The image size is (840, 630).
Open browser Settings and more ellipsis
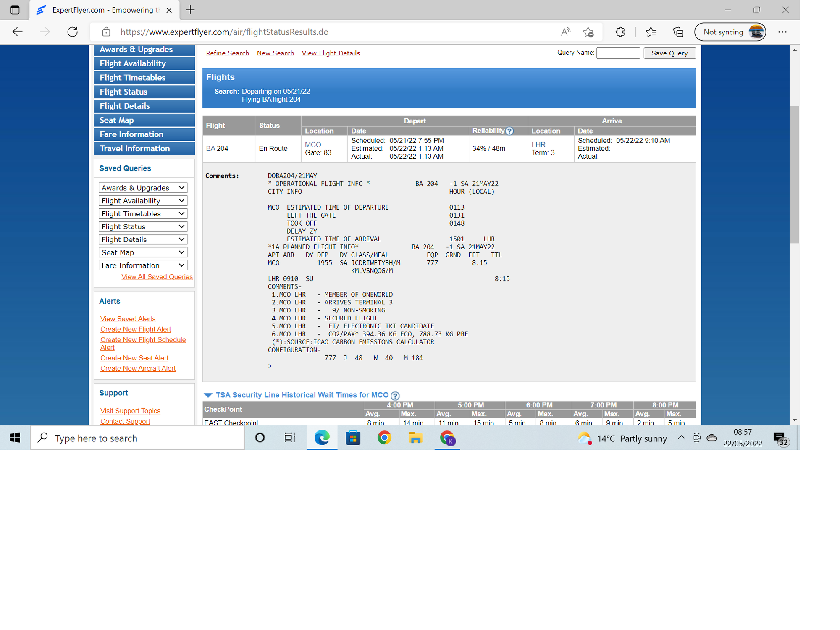782,32
